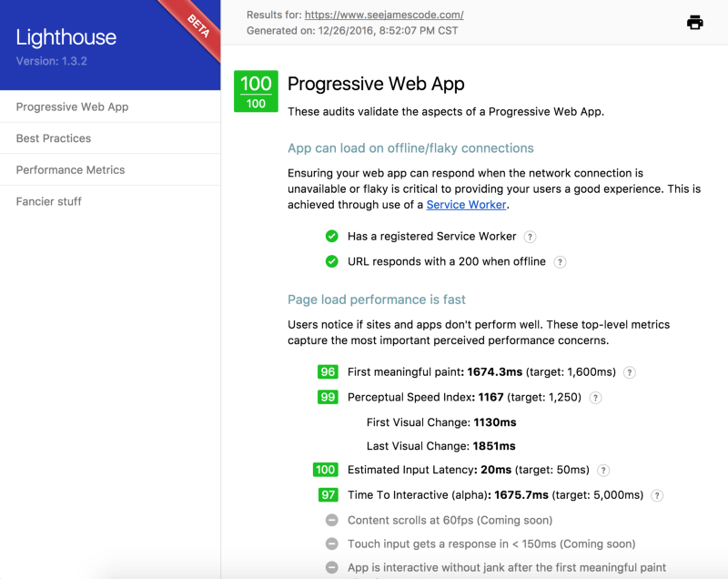This screenshot has height=579, width=728.
Task: Click help icon beside Has a registered Service Worker
Action: tap(531, 237)
